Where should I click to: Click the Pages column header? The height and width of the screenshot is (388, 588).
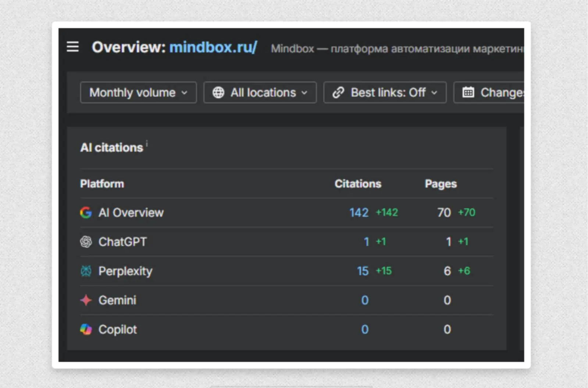[x=441, y=184]
